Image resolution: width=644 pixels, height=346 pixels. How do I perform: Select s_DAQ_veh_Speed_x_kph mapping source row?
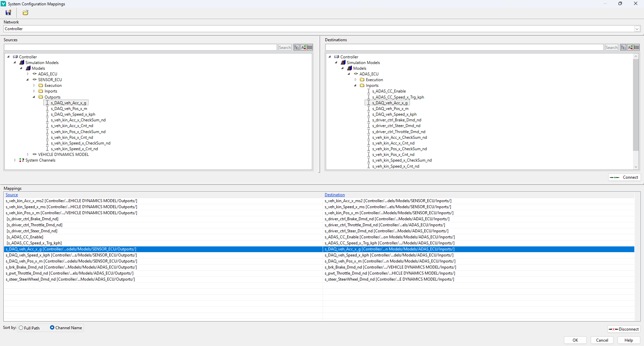pyautogui.click(x=163, y=255)
